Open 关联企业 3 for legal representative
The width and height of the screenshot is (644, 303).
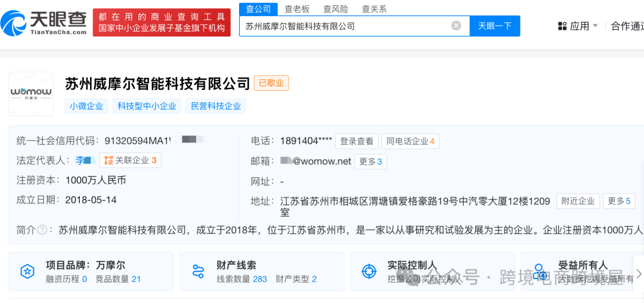coord(130,160)
